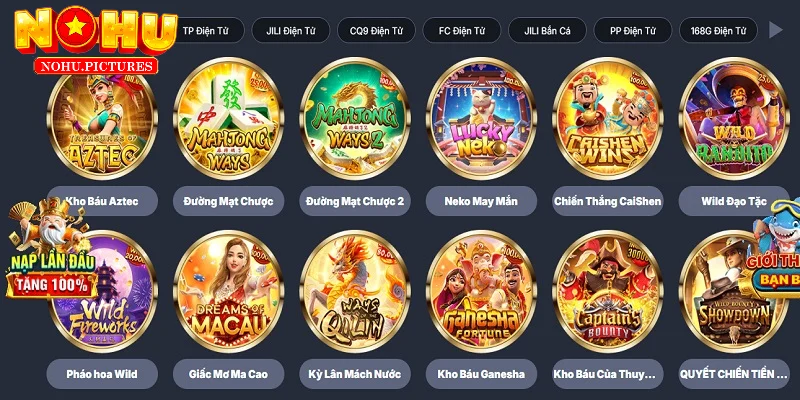Click the Neko May Mắn label button
Image resolution: width=800 pixels, height=400 pixels.
481,201
